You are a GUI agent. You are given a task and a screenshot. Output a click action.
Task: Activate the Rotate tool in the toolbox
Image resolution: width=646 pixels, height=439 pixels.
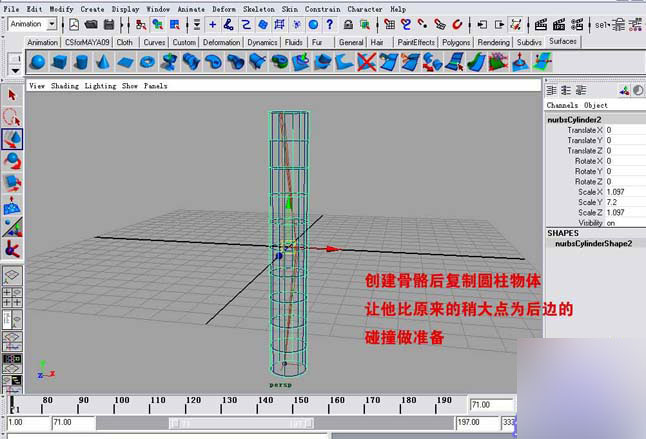click(x=12, y=161)
